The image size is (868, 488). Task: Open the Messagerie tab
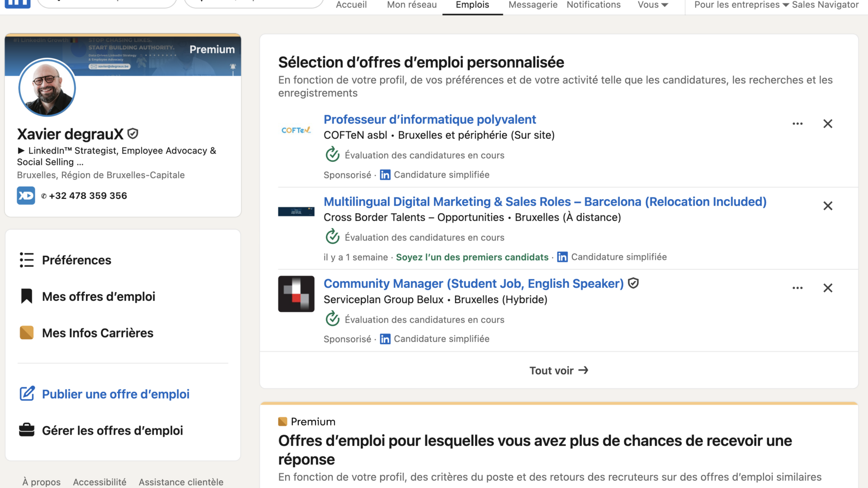click(533, 5)
